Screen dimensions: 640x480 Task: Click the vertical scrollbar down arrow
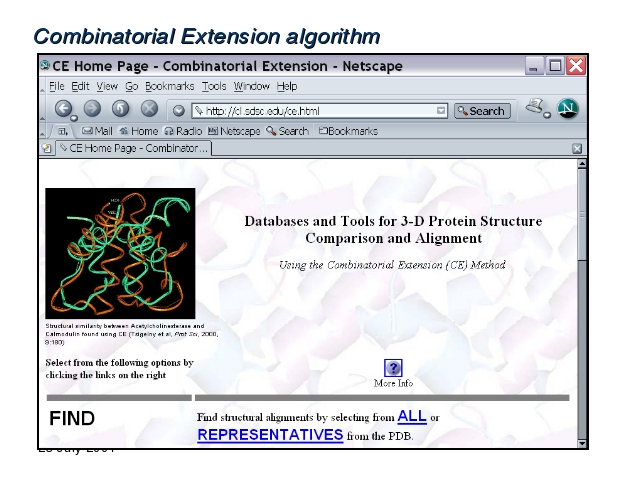pyautogui.click(x=583, y=441)
